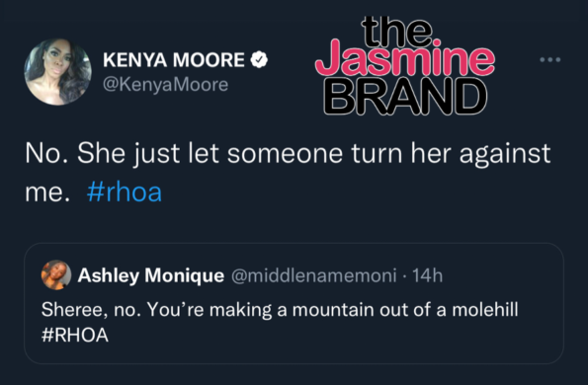Open the @middlenamemoni handle

[x=314, y=275]
